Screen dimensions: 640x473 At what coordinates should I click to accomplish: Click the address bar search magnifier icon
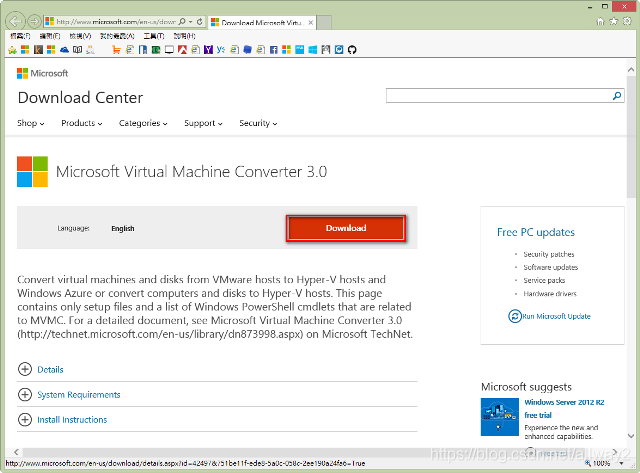point(182,22)
